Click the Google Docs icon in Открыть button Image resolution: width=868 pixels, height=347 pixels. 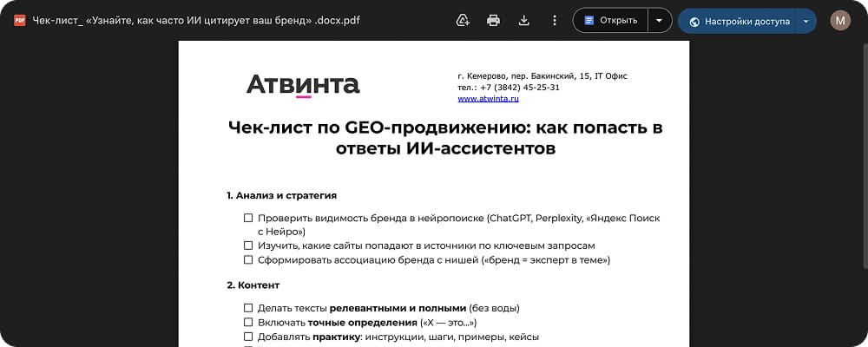click(589, 21)
